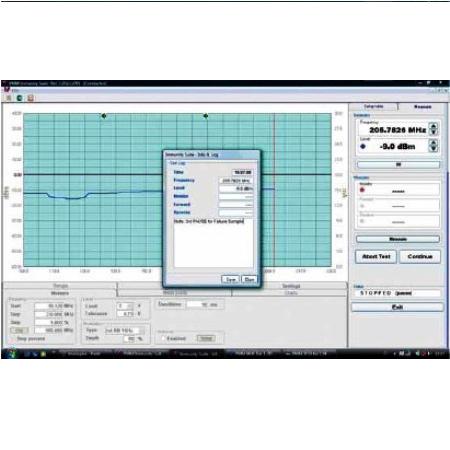The image size is (450, 450).
Task: Click the Continue button
Action: coord(420,257)
